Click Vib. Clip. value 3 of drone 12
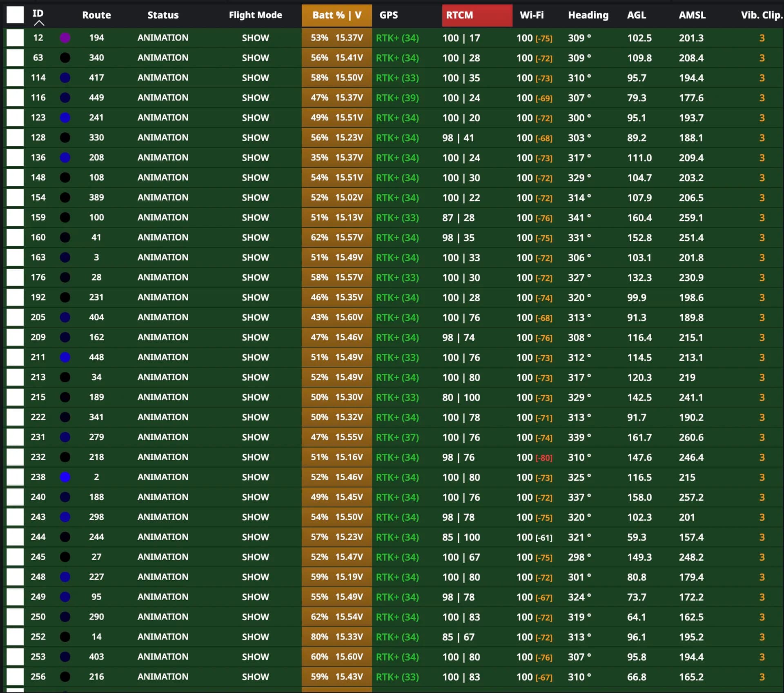The width and height of the screenshot is (784, 693). 762,38
